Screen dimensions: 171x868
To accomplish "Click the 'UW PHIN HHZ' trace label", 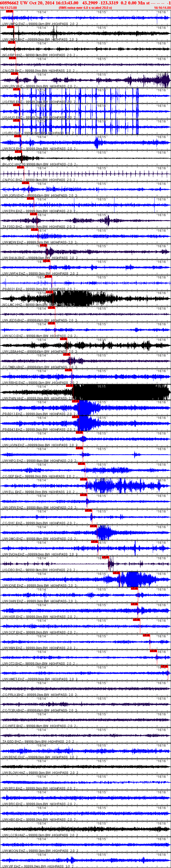I will 14,398.
